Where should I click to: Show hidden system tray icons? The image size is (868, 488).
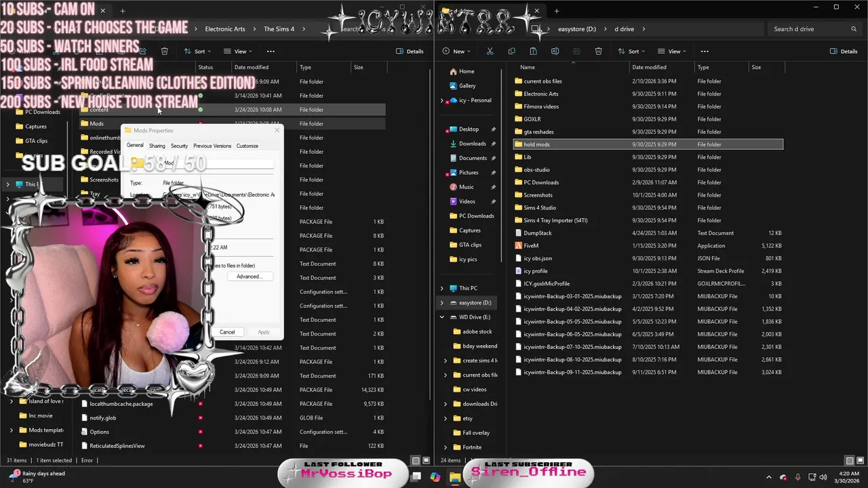[769, 478]
